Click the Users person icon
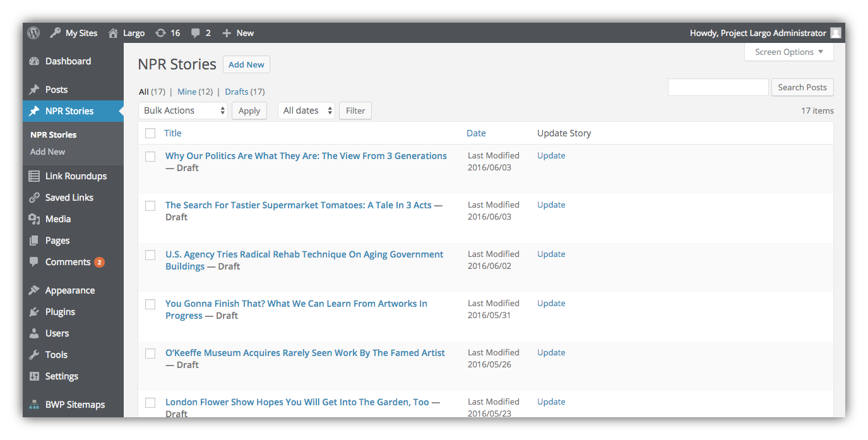 34,333
